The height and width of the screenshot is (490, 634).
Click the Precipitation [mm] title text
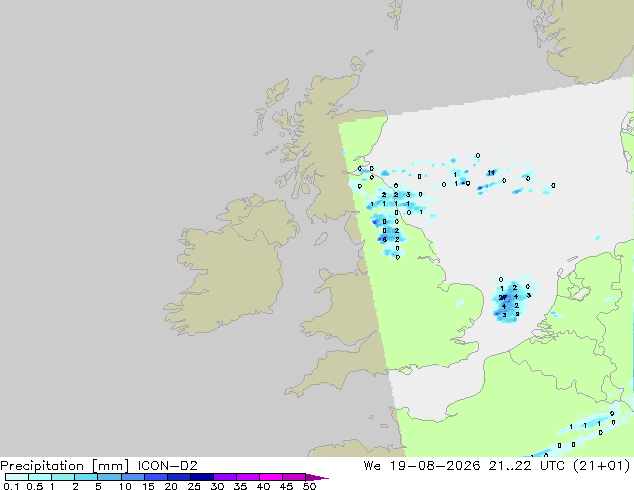pyautogui.click(x=65, y=466)
